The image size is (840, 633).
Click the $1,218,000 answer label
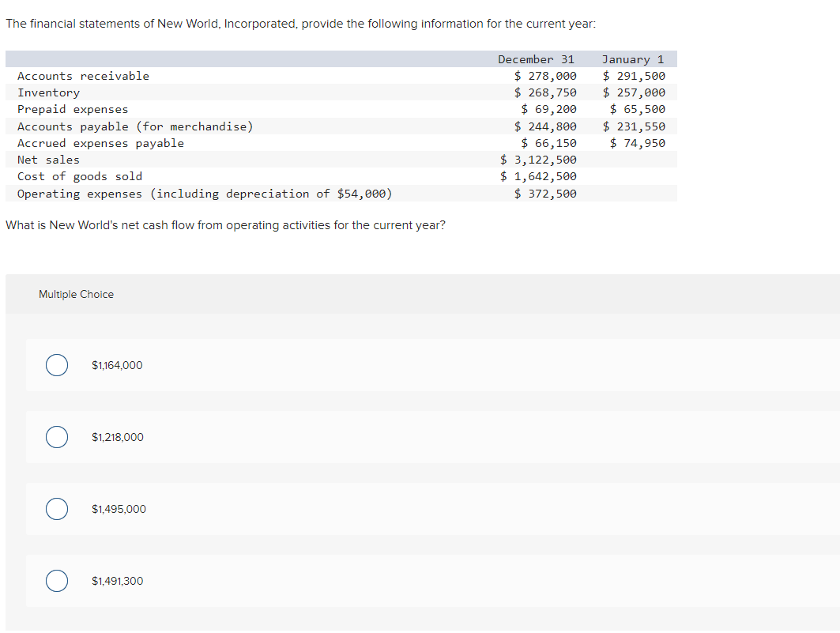point(116,437)
